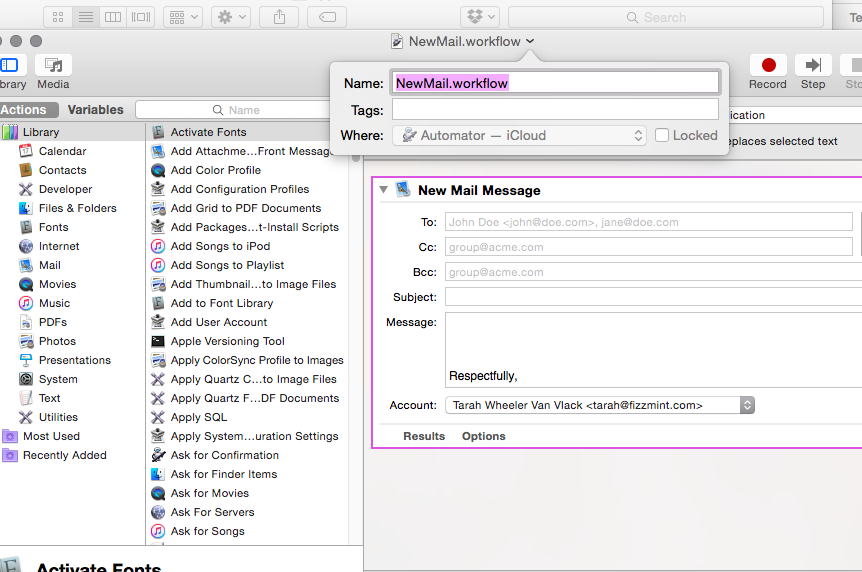Open the Results tab of the action
Viewport: 862px width, 572px height.
(424, 436)
